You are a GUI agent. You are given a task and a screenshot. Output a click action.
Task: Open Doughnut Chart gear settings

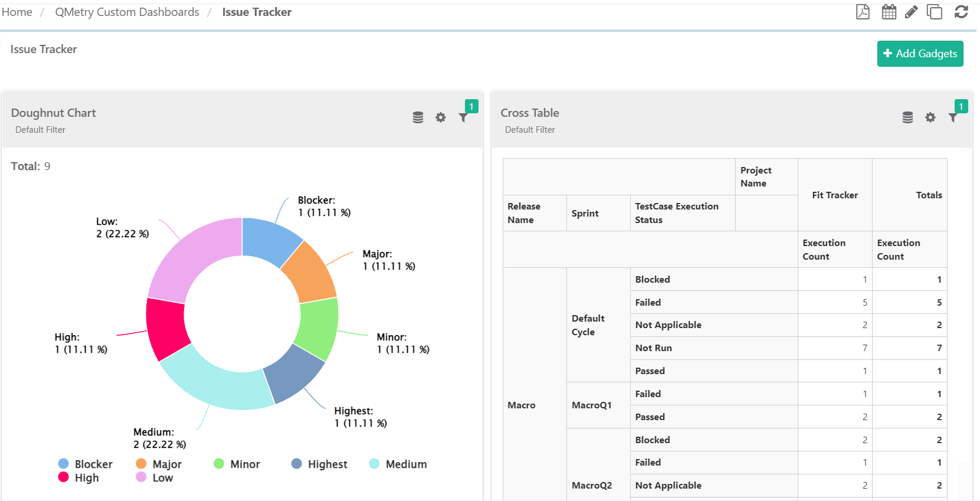[x=441, y=117]
